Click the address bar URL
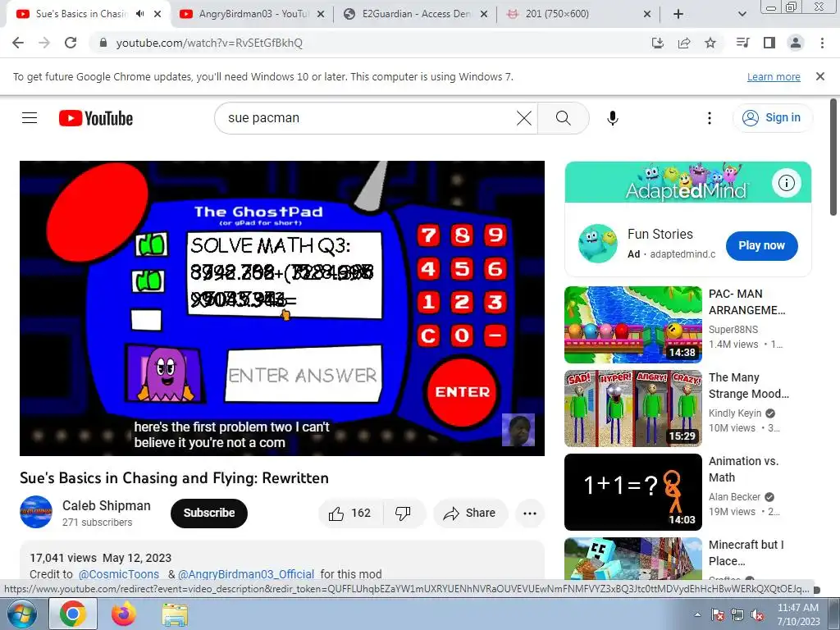840x630 pixels. 209,43
